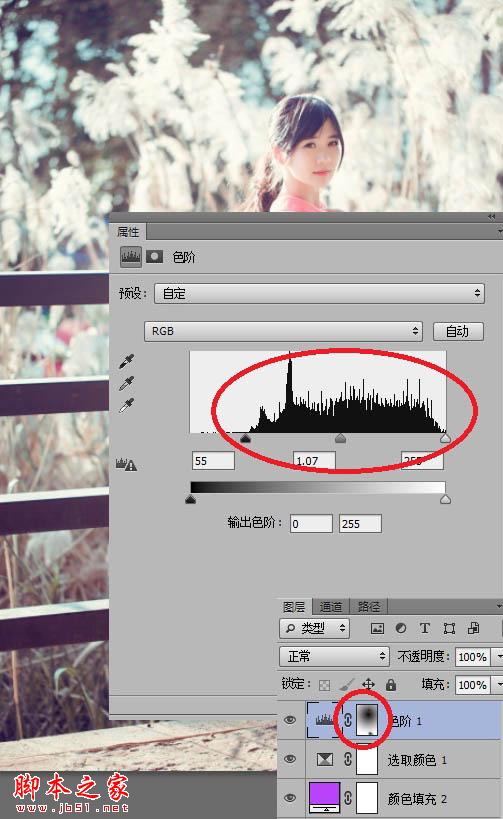This screenshot has height=819, width=503.
Task: Switch to the 路径 tab
Action: [x=369, y=606]
